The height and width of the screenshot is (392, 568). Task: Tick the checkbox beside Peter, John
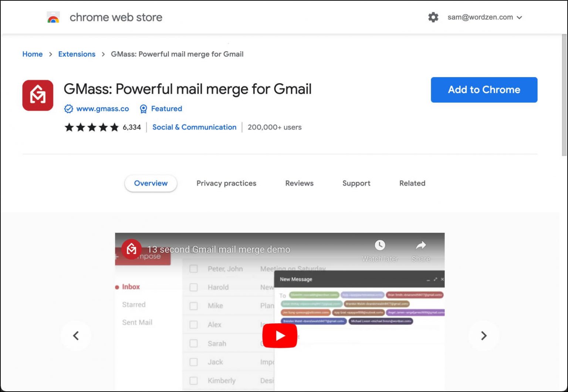click(193, 269)
